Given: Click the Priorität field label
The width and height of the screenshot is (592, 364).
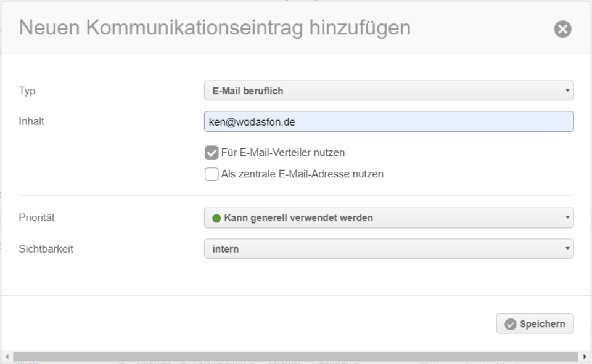Looking at the screenshot, I should 36,217.
